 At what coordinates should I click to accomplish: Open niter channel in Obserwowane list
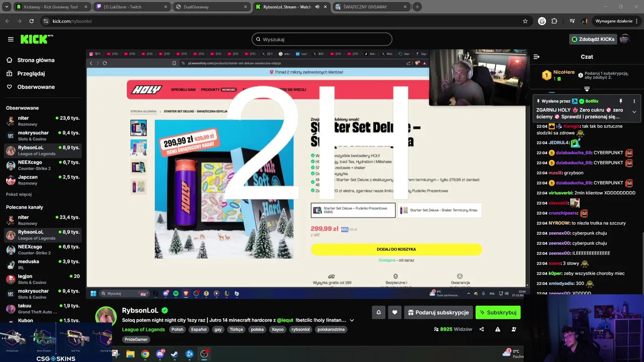(43, 121)
